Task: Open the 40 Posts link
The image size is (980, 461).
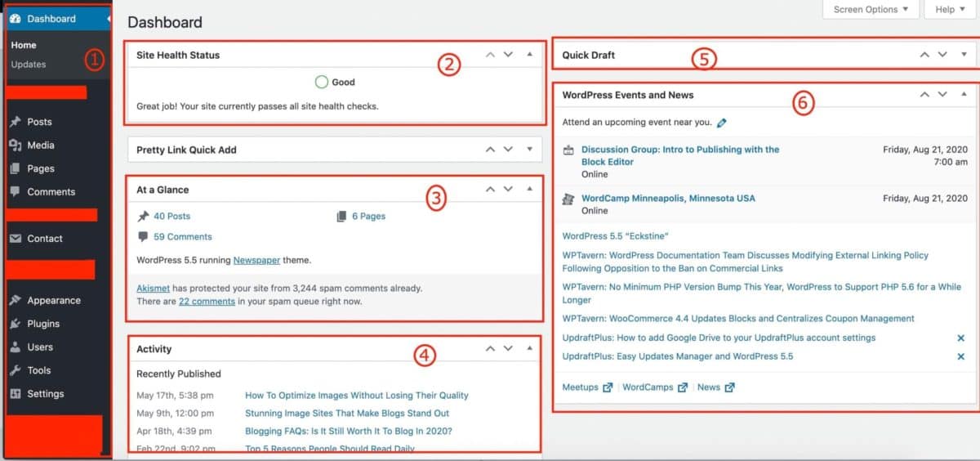Action: click(171, 217)
